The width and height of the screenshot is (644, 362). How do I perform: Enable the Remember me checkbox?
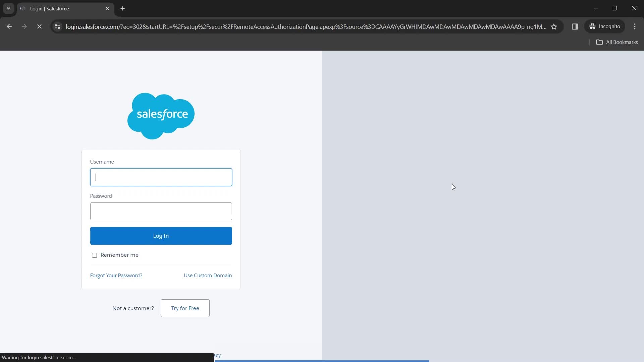click(x=94, y=255)
